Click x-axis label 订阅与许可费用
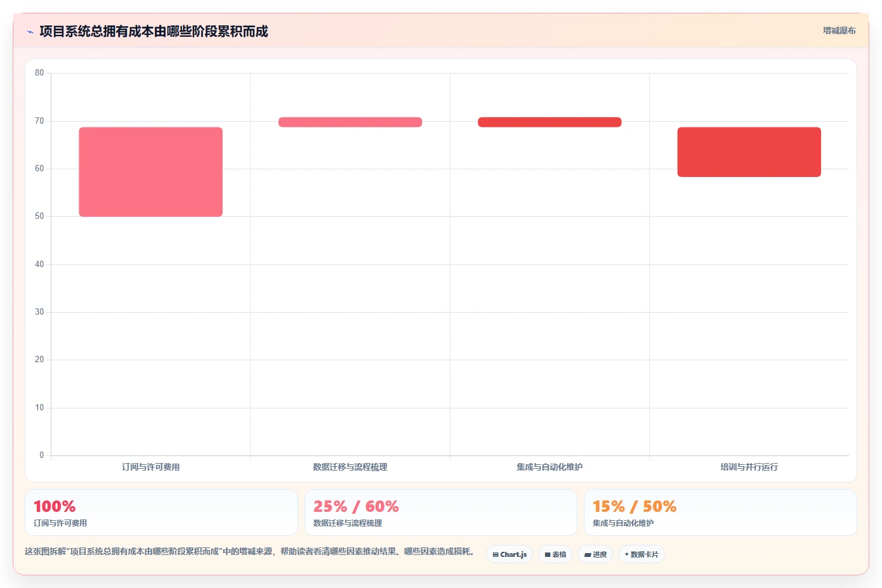Image resolution: width=882 pixels, height=588 pixels. (x=150, y=467)
